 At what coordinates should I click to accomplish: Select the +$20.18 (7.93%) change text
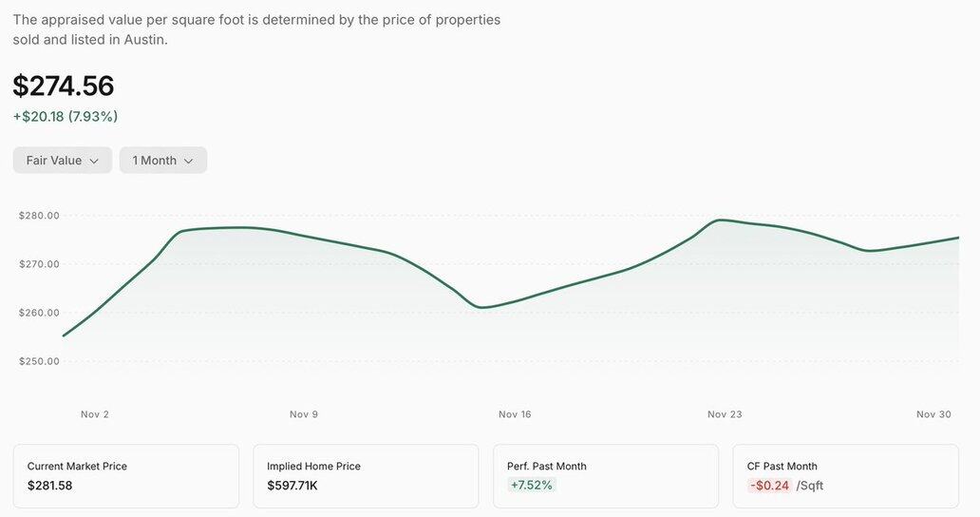point(66,117)
